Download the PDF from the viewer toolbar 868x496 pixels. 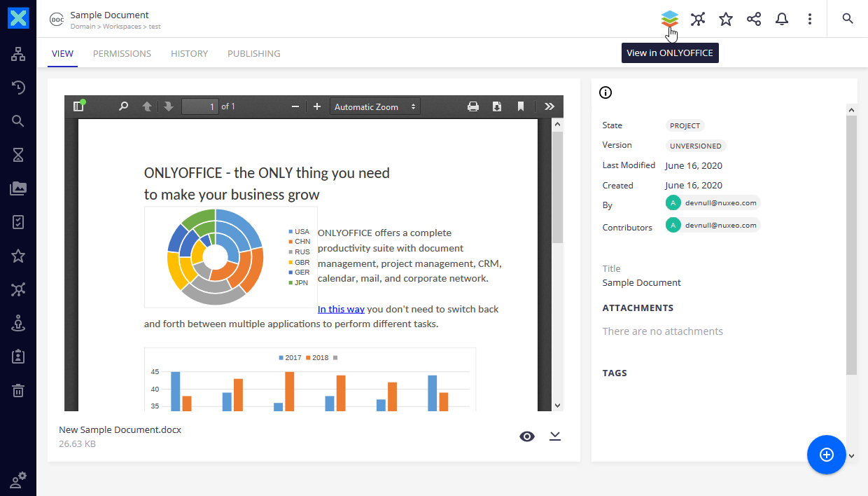[x=497, y=106]
